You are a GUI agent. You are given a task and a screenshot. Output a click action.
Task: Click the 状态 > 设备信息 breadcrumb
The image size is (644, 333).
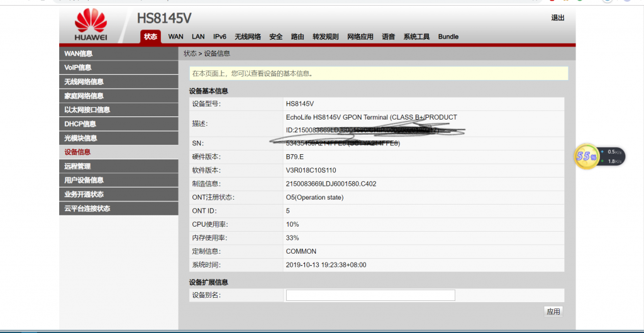click(x=206, y=54)
